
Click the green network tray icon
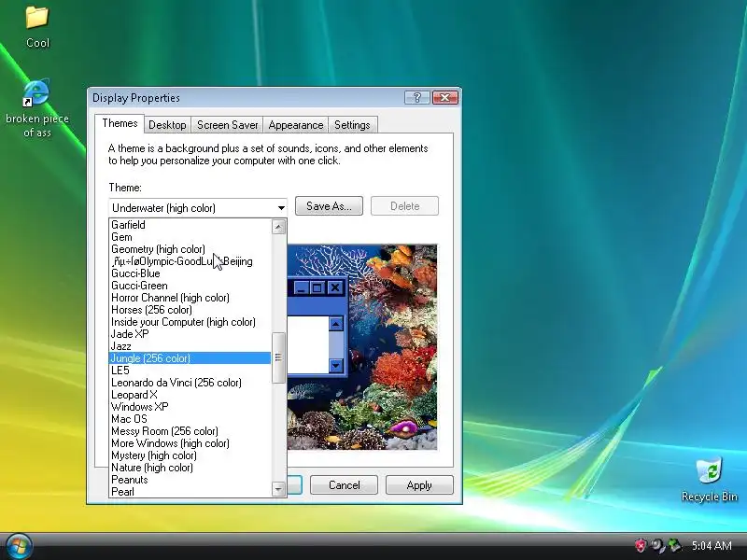click(x=674, y=545)
